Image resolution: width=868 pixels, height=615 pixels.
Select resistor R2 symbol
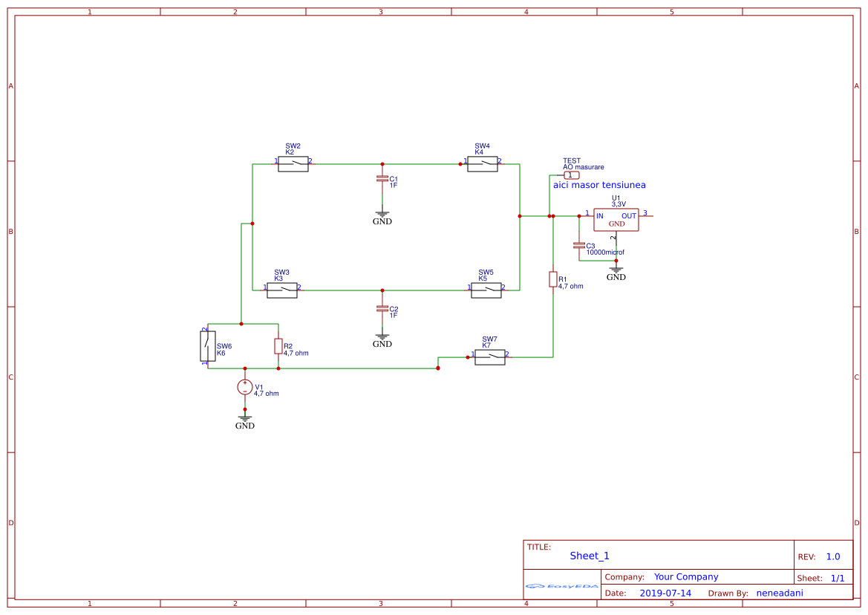pos(278,346)
